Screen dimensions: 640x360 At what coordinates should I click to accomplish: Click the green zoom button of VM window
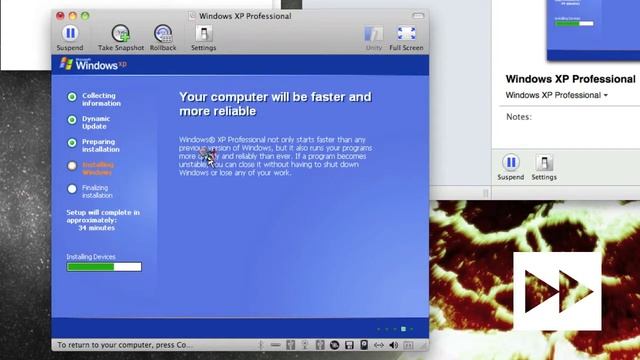(85, 16)
